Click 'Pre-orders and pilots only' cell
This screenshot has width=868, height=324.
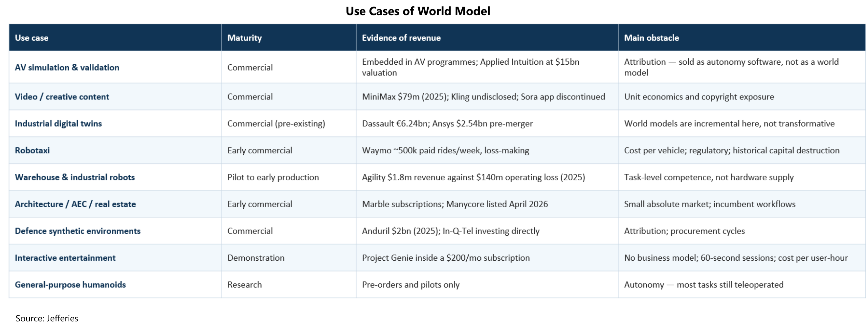(411, 285)
